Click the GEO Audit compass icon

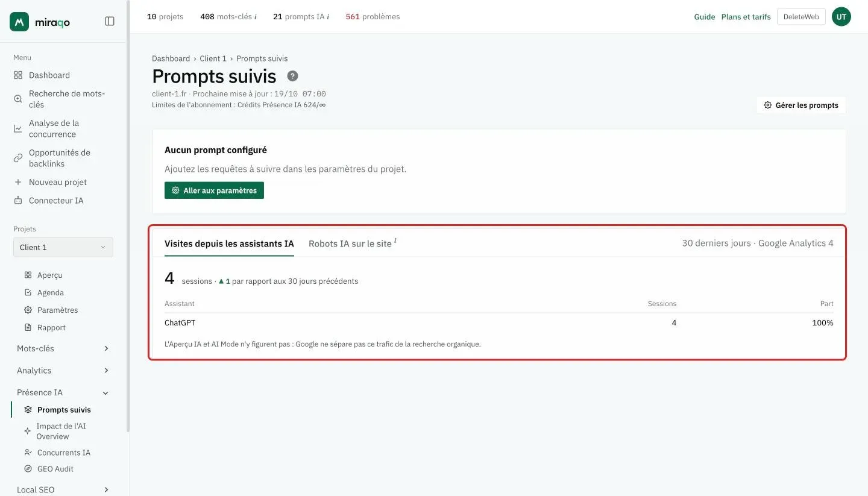(28, 469)
